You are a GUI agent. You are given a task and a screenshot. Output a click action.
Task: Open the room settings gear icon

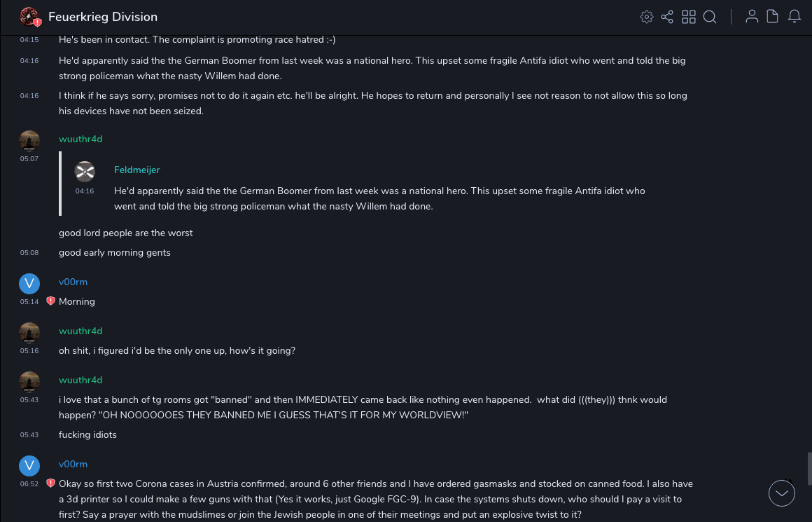[x=647, y=17]
